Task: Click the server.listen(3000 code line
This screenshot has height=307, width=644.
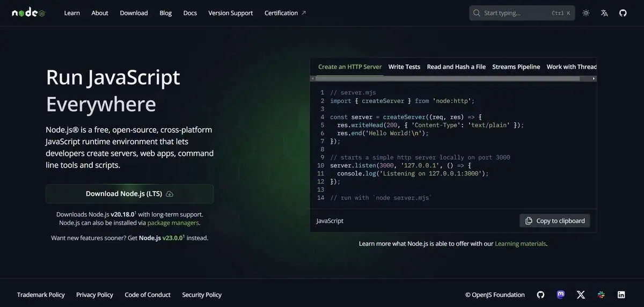Action: (x=401, y=165)
